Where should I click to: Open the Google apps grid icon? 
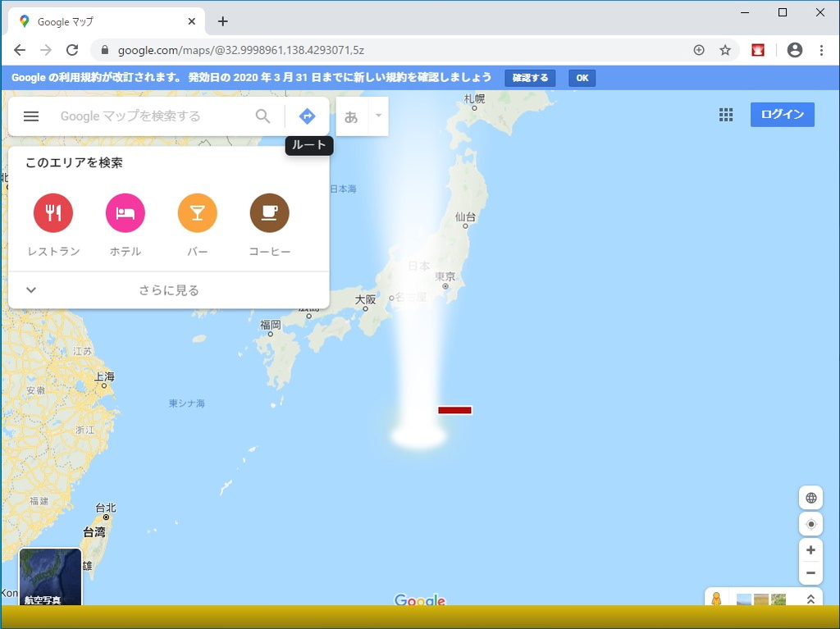tap(726, 115)
